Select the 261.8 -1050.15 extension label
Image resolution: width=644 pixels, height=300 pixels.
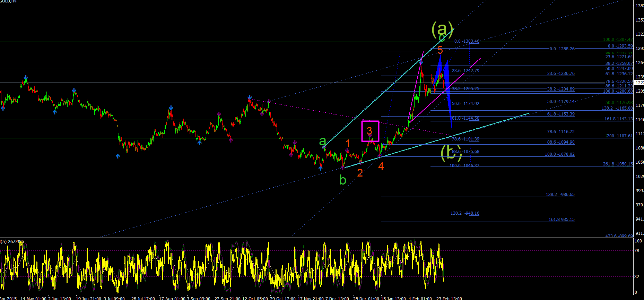(618, 164)
